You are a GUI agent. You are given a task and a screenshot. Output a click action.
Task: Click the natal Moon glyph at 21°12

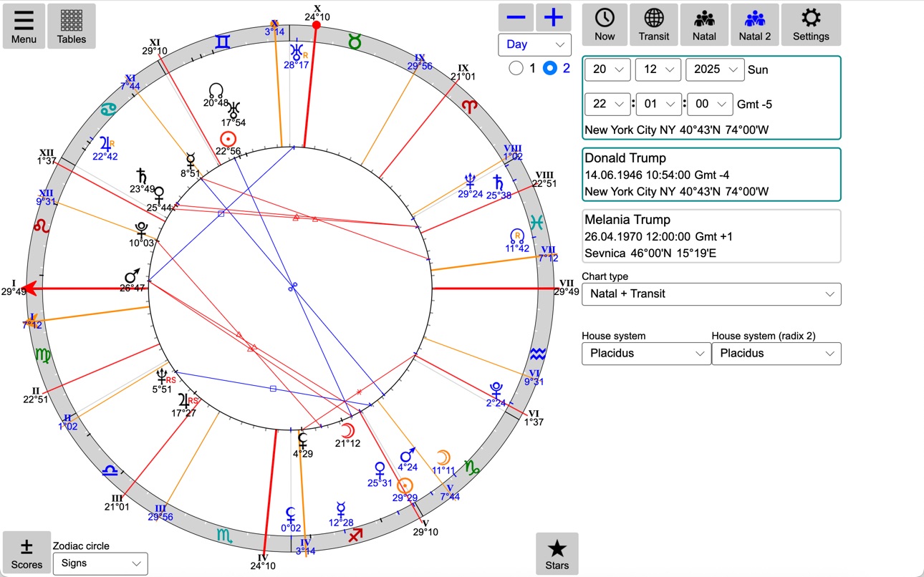tap(347, 431)
